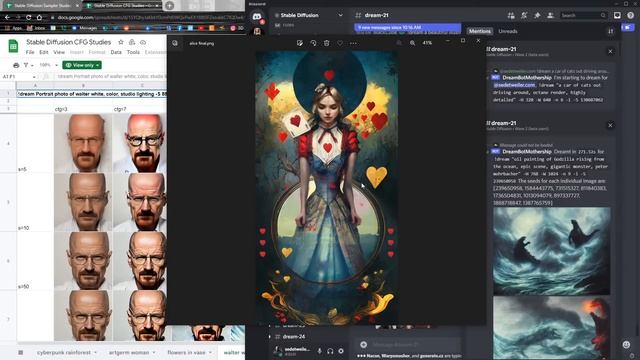Open filter views dropdown in Sheets toolbar

point(28,65)
